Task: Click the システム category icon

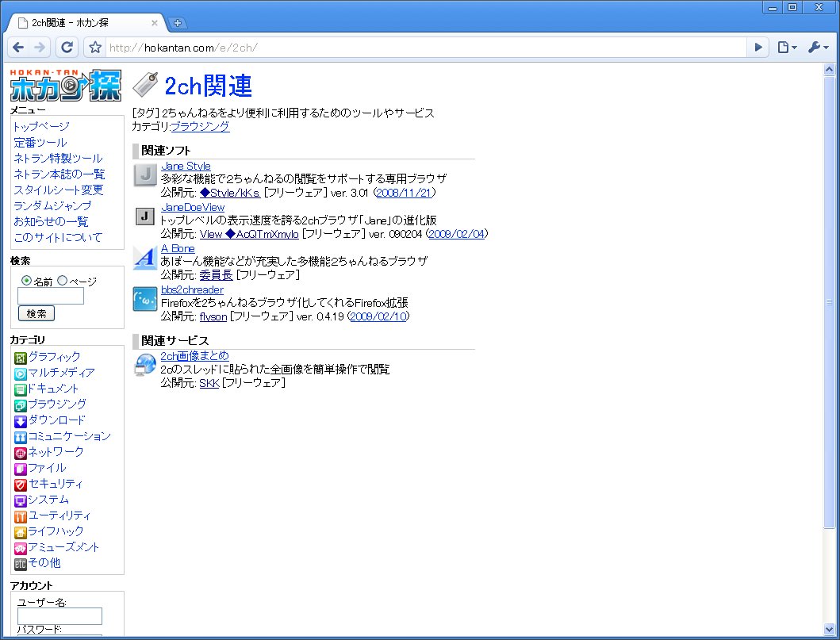Action: (x=20, y=500)
